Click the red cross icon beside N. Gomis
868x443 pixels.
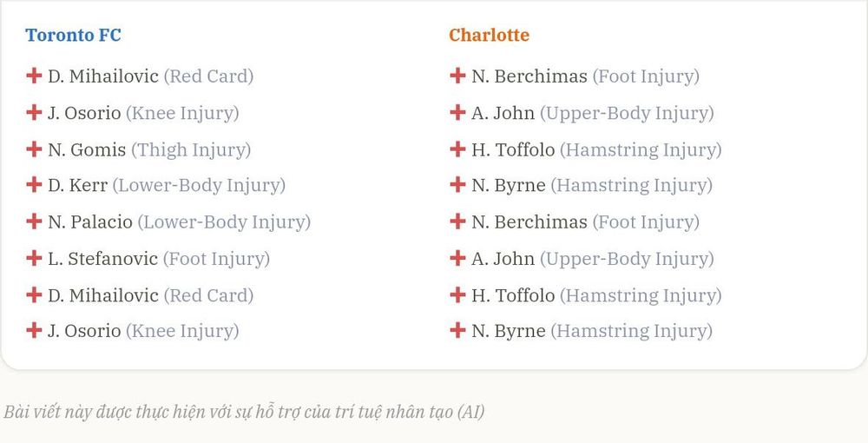[34, 149]
